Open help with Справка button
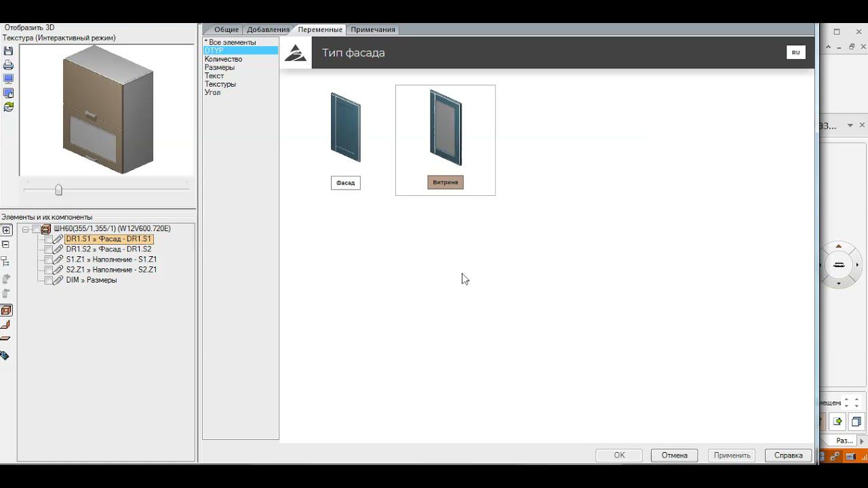This screenshot has width=868, height=488. tap(789, 455)
